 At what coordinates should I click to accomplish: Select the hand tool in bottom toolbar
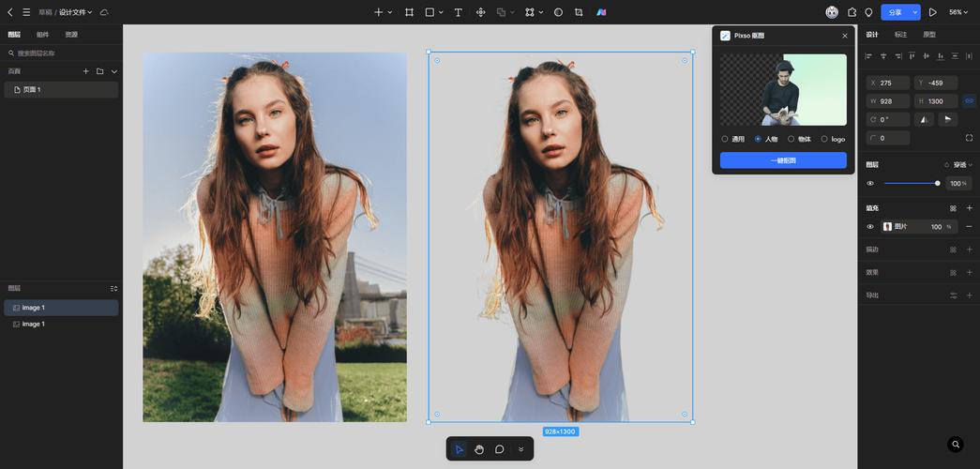[x=479, y=449]
